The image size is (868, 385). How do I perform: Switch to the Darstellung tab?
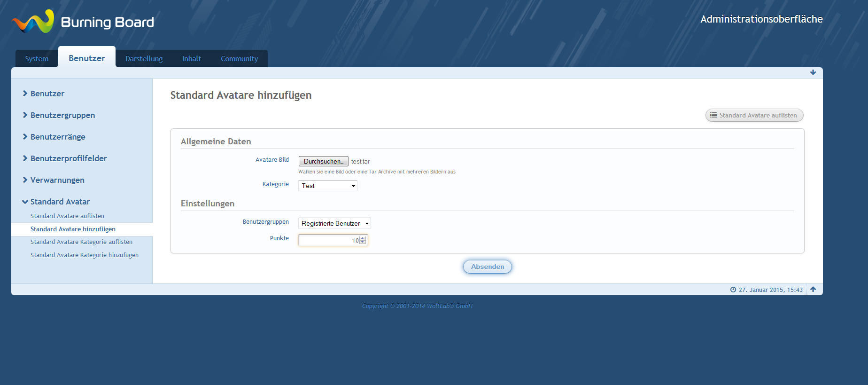(x=144, y=59)
